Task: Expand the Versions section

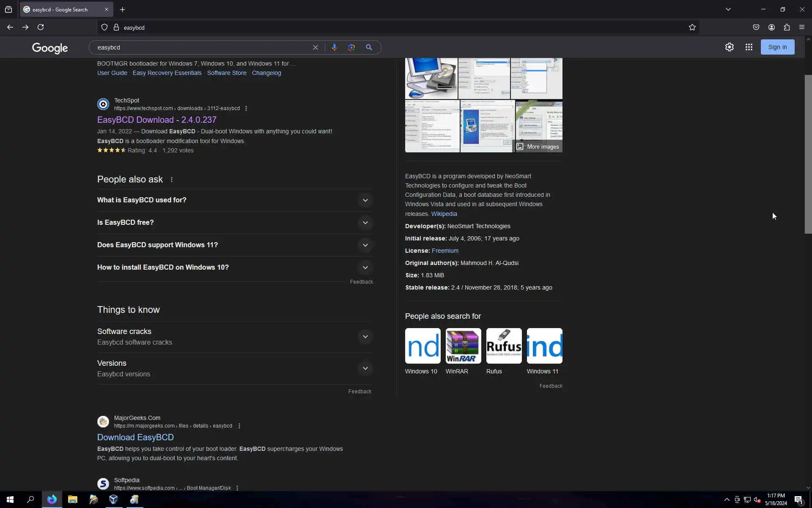Action: [365, 368]
